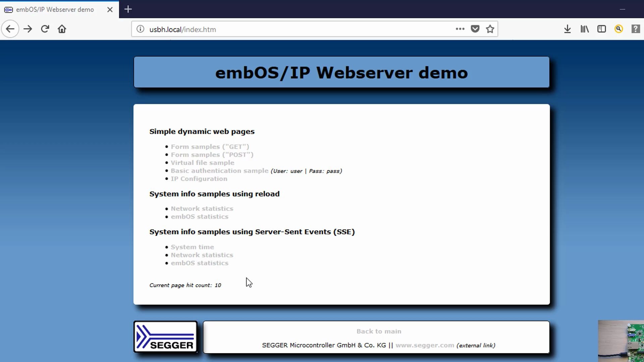
Task: Save page to Pocket
Action: [x=475, y=29]
